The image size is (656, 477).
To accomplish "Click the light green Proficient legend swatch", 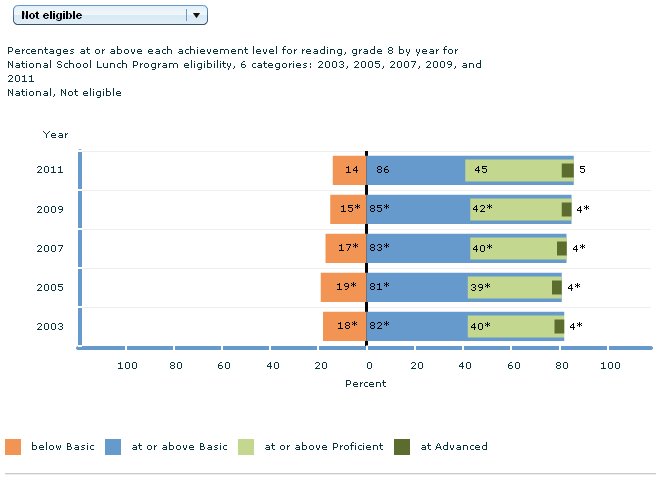I will coord(246,447).
